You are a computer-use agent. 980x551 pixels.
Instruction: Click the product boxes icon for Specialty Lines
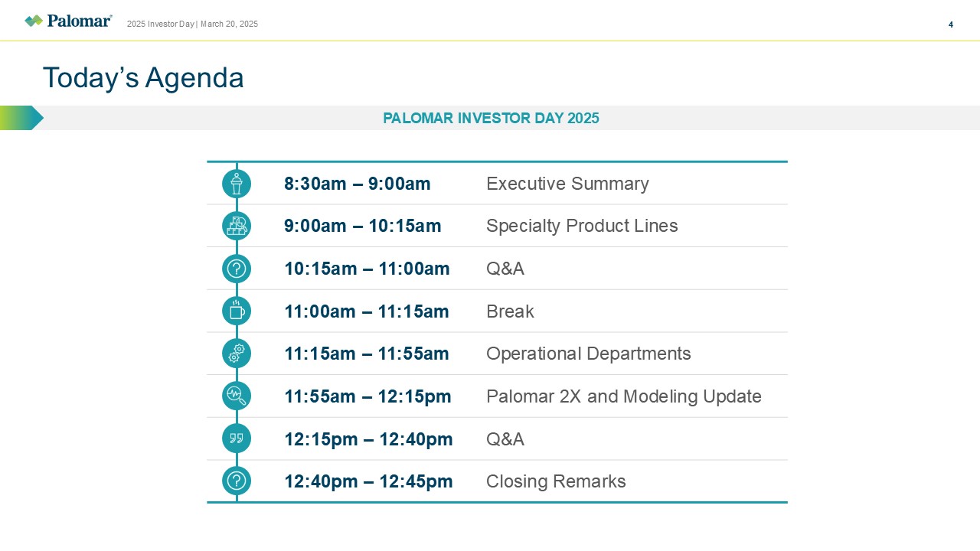coord(237,226)
